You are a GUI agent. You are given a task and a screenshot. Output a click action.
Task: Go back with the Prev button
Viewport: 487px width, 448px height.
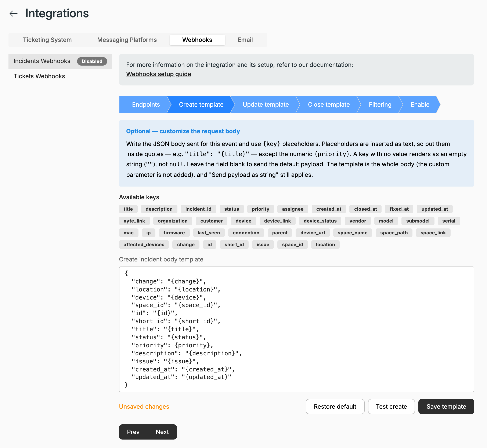pyautogui.click(x=133, y=432)
